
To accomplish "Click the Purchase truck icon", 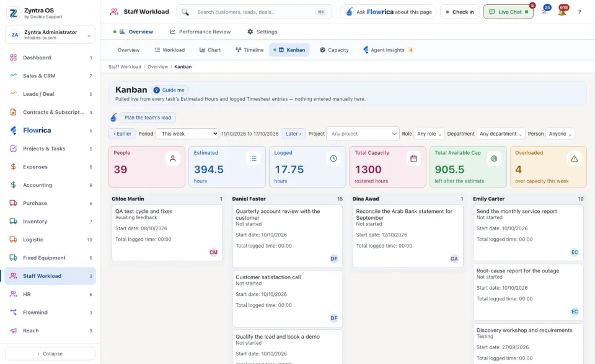I will [x=13, y=203].
